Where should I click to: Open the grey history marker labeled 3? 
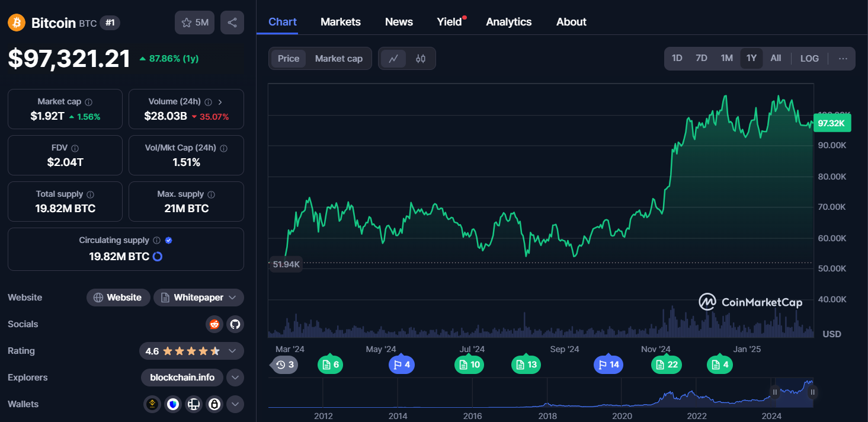284,365
